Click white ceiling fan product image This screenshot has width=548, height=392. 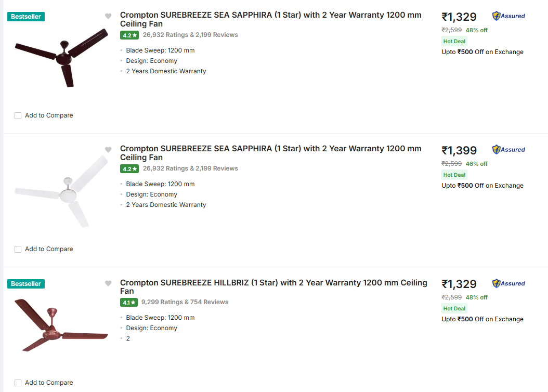click(61, 192)
